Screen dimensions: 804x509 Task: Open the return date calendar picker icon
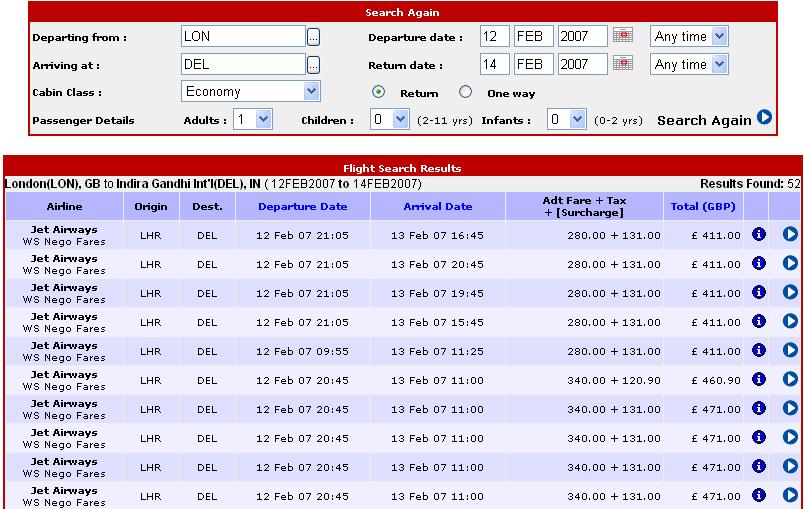[623, 64]
